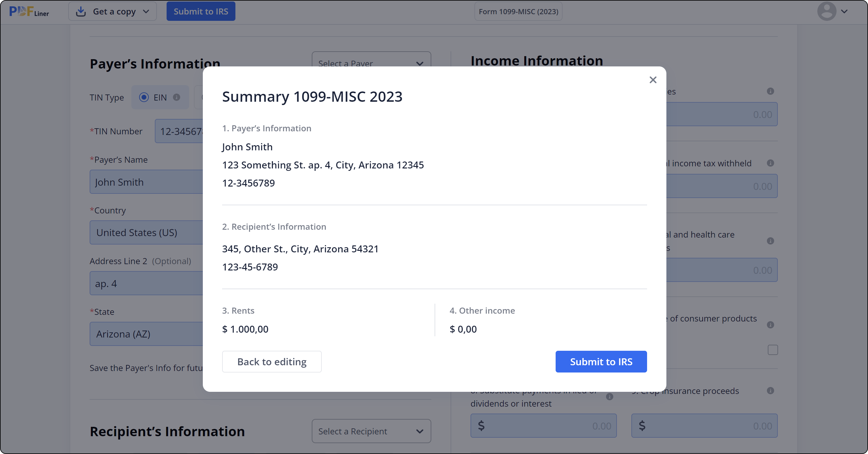The height and width of the screenshot is (454, 868).
Task: Click the close X icon on summary modal
Action: pyautogui.click(x=653, y=80)
